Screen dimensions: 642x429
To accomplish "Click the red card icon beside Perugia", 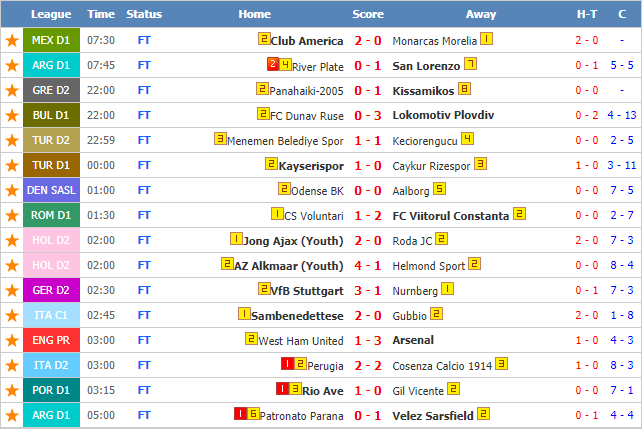I will point(287,364).
